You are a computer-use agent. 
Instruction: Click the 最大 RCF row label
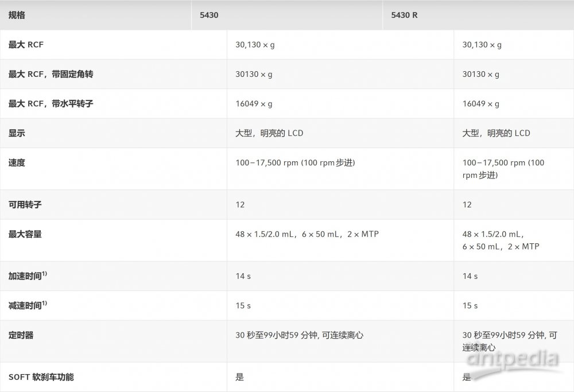coord(24,44)
